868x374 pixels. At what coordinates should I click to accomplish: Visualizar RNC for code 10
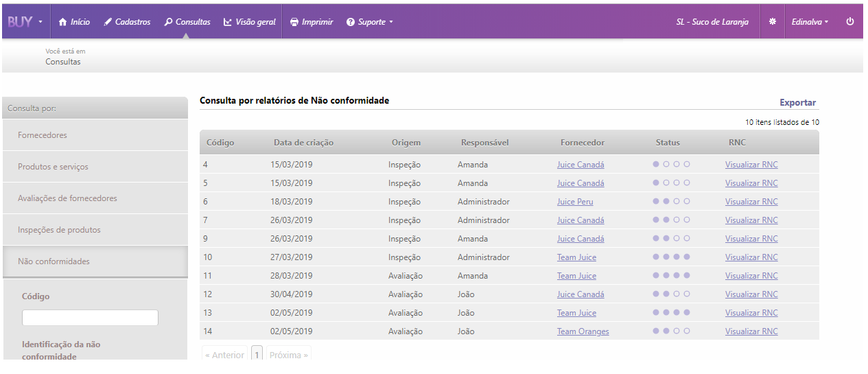[x=751, y=257]
